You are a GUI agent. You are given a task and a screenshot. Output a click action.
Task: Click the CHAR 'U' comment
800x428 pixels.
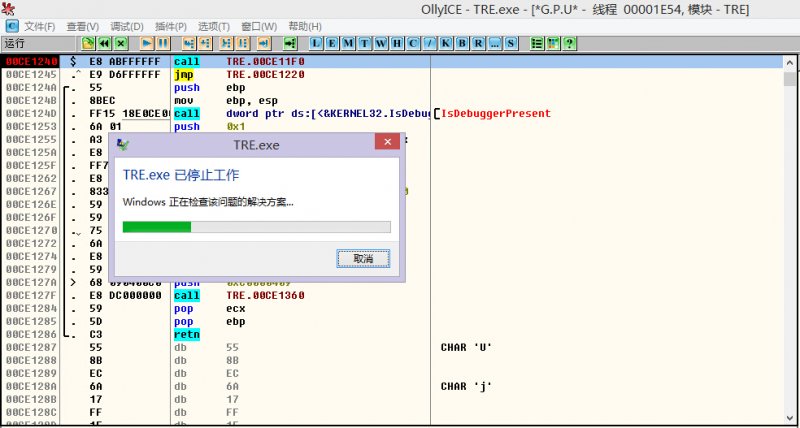click(467, 348)
